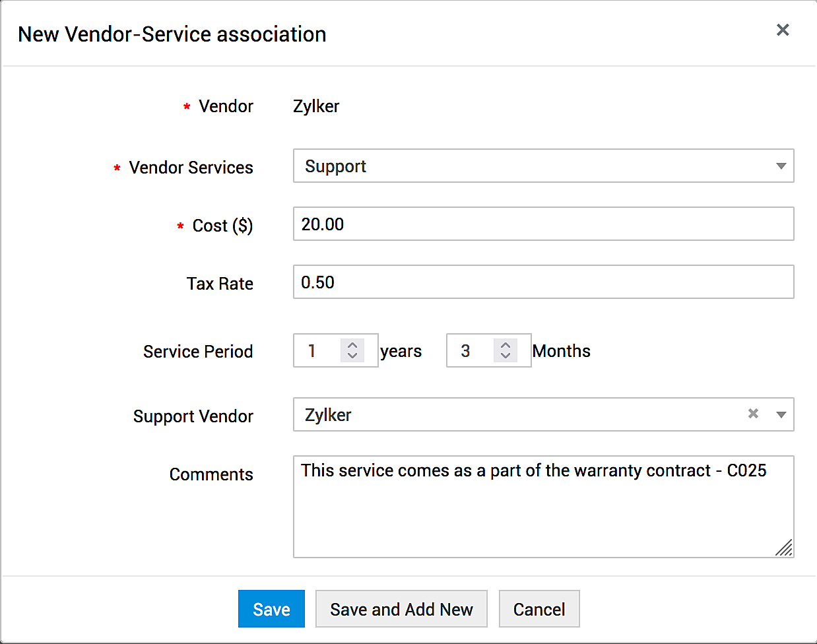
Task: Click inside the Comments text area
Action: [x=542, y=515]
